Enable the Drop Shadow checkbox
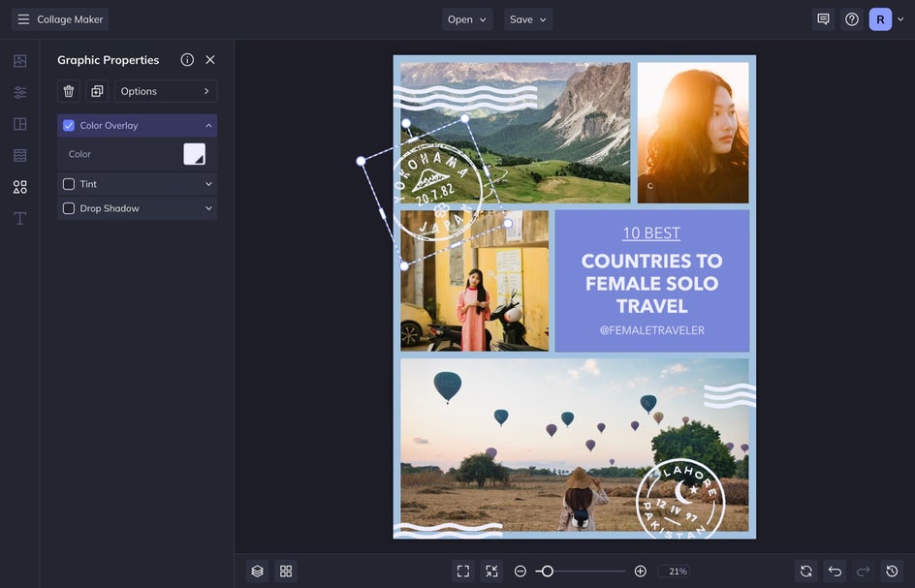Screen dimensions: 915x588 69,208
